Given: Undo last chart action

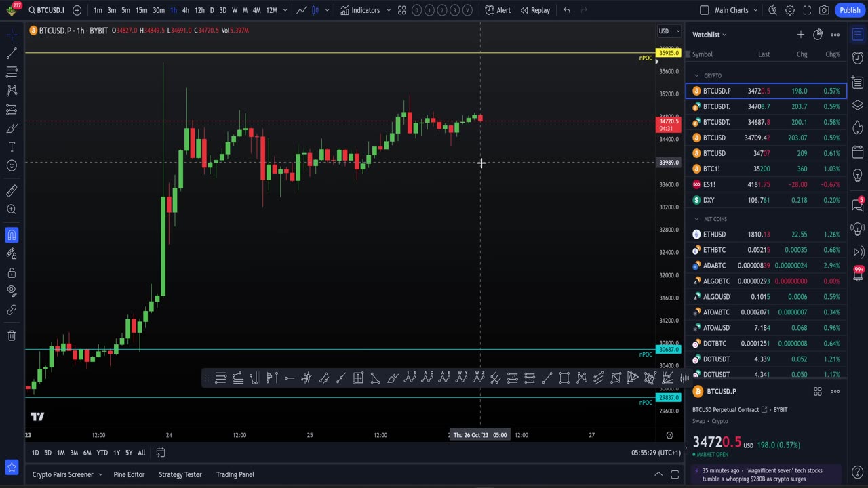Looking at the screenshot, I should [567, 10].
